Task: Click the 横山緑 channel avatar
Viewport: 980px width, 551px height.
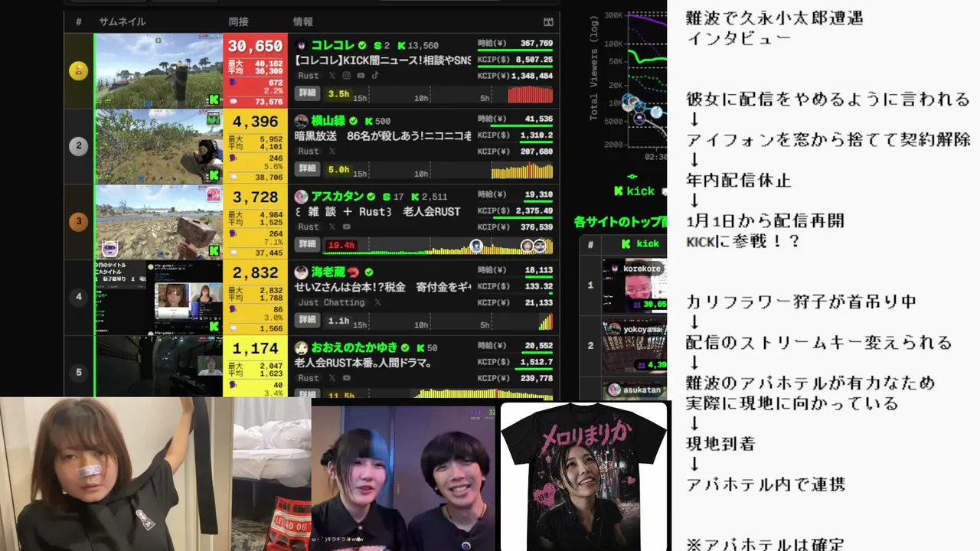Action: (x=302, y=121)
